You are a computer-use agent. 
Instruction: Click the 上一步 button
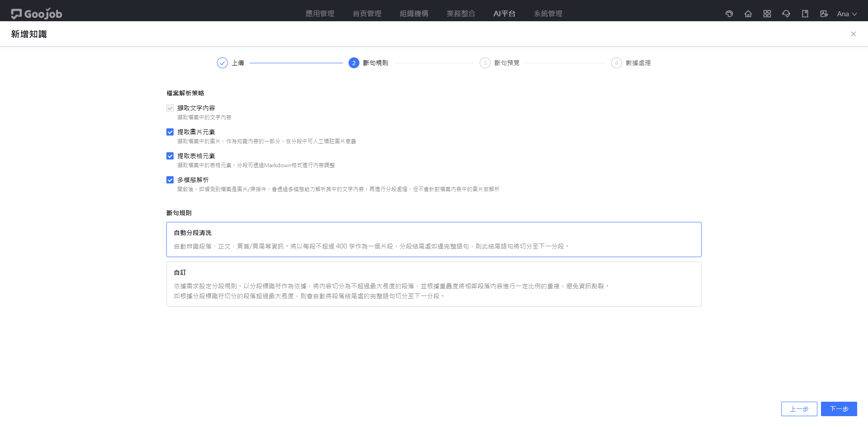coord(799,409)
